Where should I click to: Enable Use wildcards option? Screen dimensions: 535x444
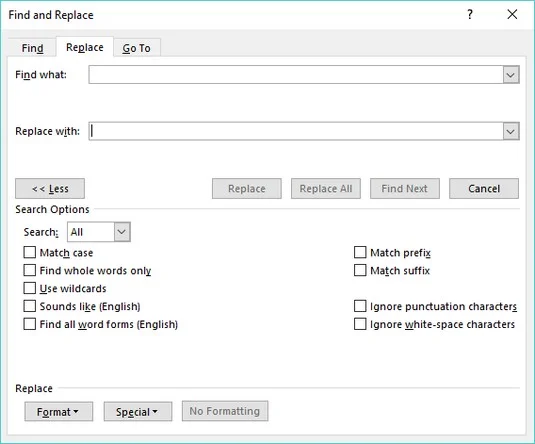[x=30, y=288]
